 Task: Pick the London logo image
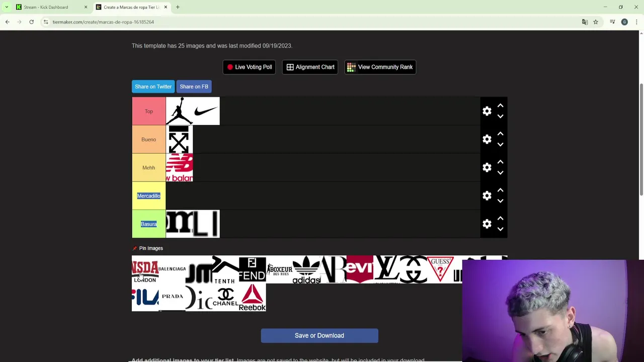[145, 269]
